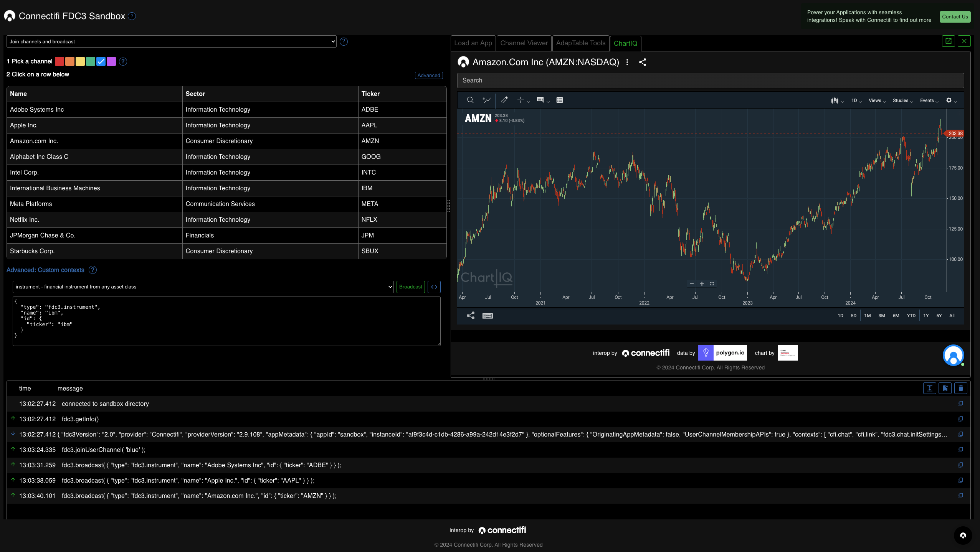Clear the log with the trash icon
The height and width of the screenshot is (552, 980).
(x=961, y=389)
